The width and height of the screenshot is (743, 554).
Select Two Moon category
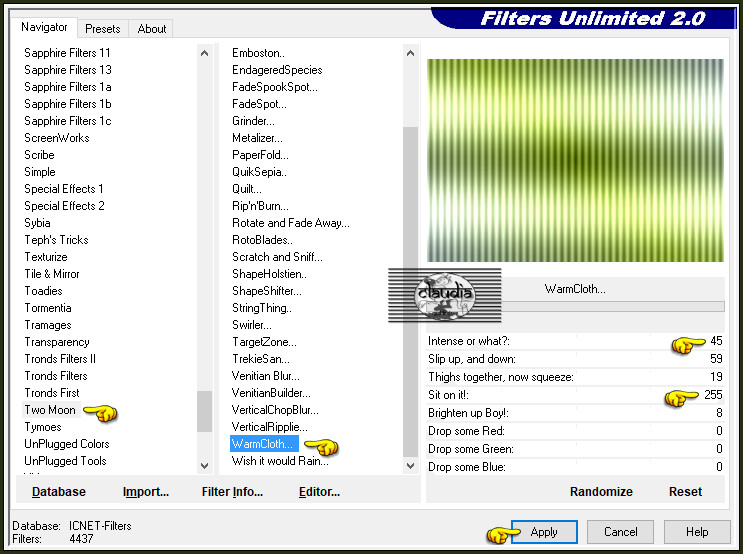(x=50, y=410)
